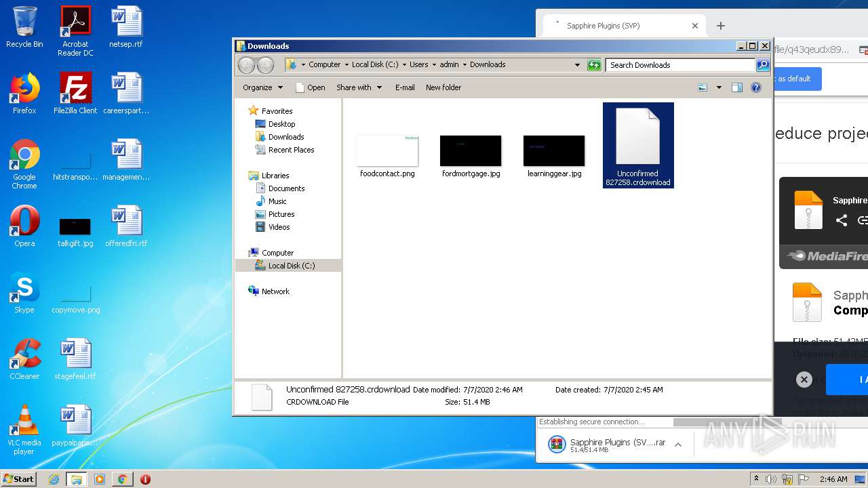Click the taskbar clock showing 2:46 AM
This screenshot has height=488, width=868.
click(x=833, y=479)
